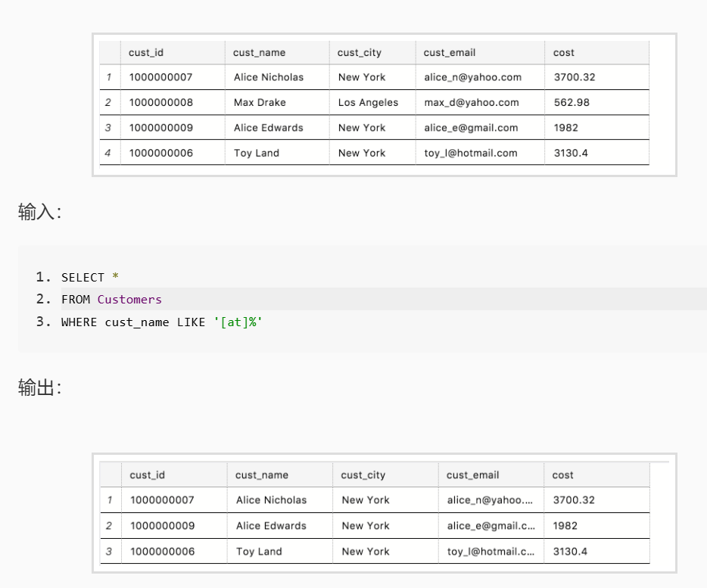Click the LIKE keyword in the WHERE clause
This screenshot has height=588, width=707.
pyautogui.click(x=191, y=322)
